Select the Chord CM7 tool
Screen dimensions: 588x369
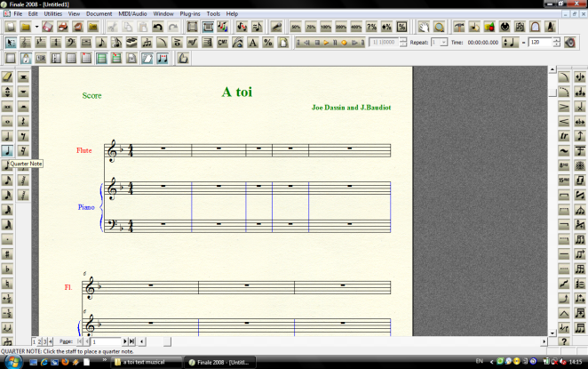coord(222,43)
